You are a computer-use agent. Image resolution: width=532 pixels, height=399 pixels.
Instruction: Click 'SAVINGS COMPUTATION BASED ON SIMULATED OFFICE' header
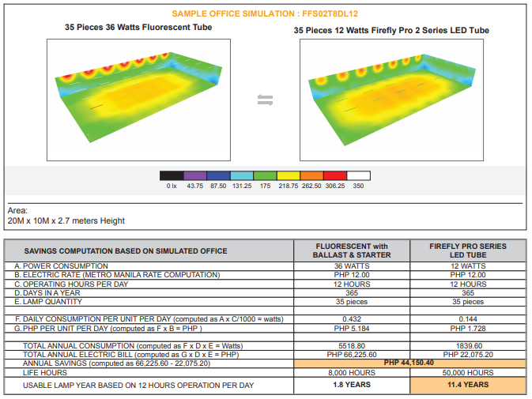(x=126, y=251)
